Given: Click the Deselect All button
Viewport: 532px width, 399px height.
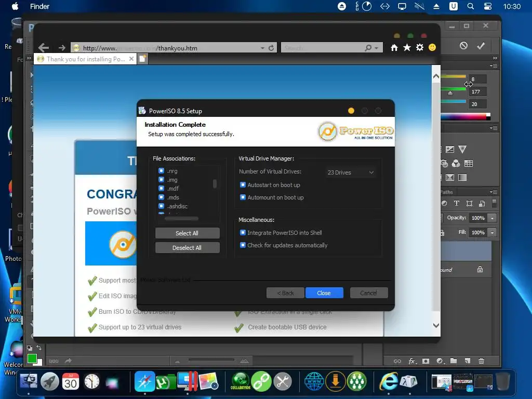Looking at the screenshot, I should [x=187, y=248].
